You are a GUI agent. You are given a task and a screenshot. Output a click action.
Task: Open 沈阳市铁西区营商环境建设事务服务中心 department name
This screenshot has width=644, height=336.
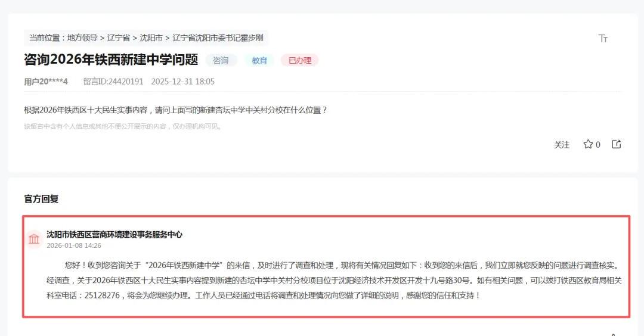coord(114,235)
